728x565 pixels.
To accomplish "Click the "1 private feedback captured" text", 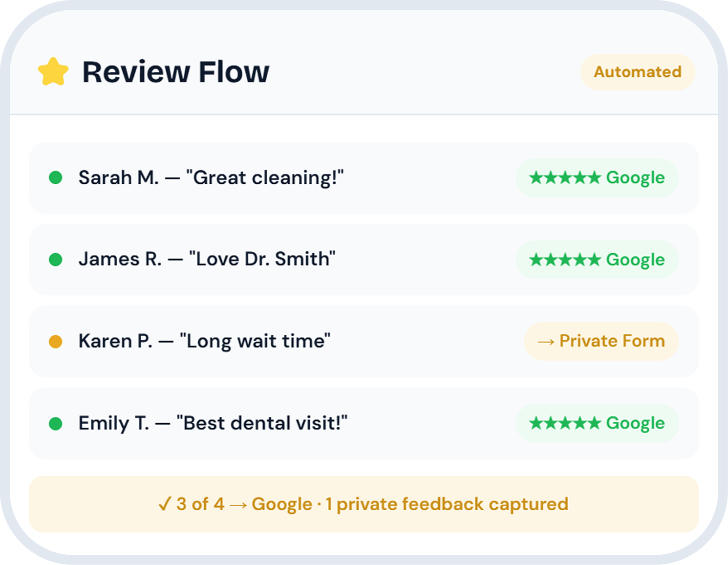I will click(x=447, y=504).
